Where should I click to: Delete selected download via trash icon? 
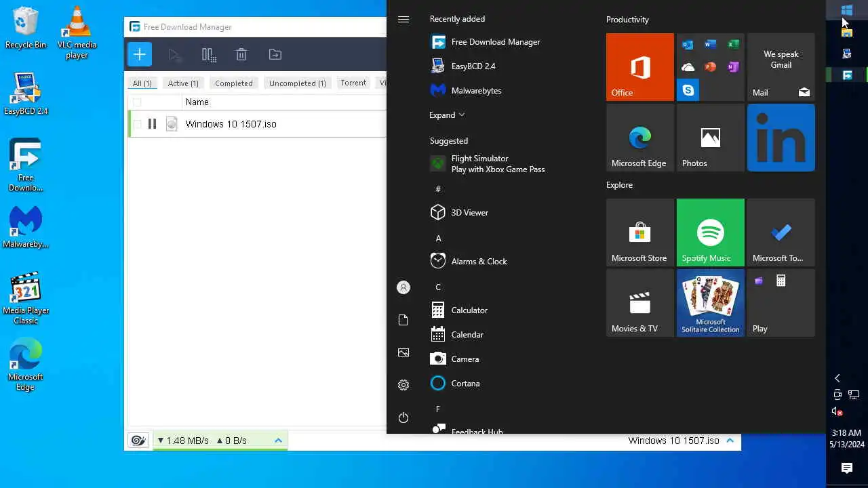tap(241, 55)
